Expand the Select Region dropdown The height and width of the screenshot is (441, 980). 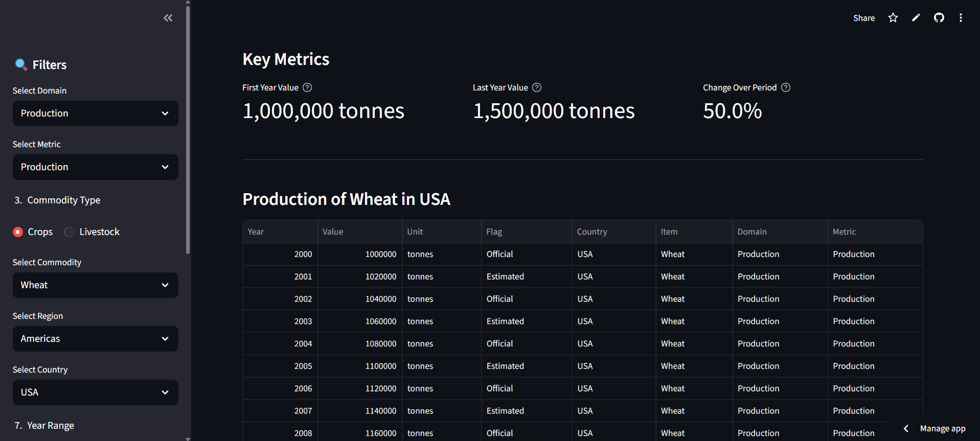[96, 339]
